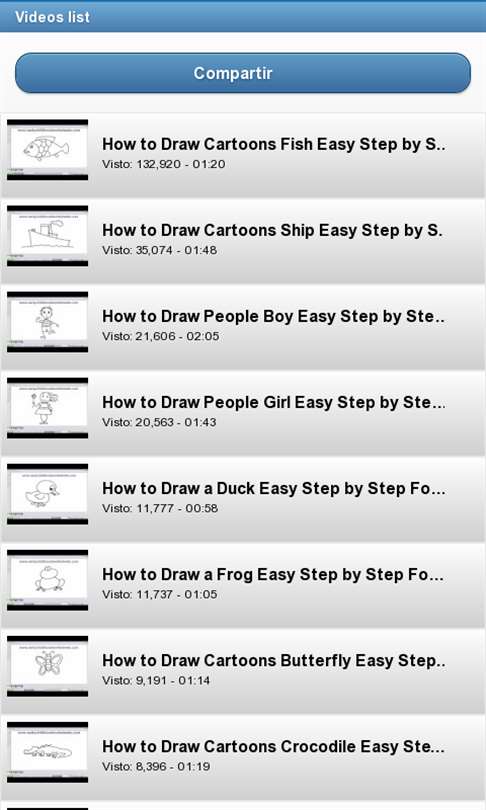The height and width of the screenshot is (810, 486).
Task: Open the fish drawing thumbnail
Action: [x=48, y=150]
